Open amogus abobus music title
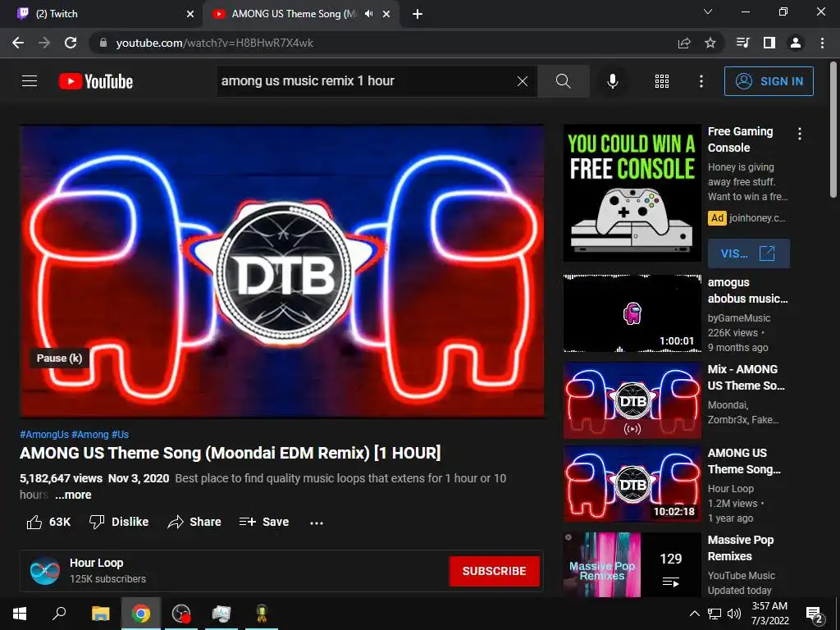 click(x=747, y=290)
